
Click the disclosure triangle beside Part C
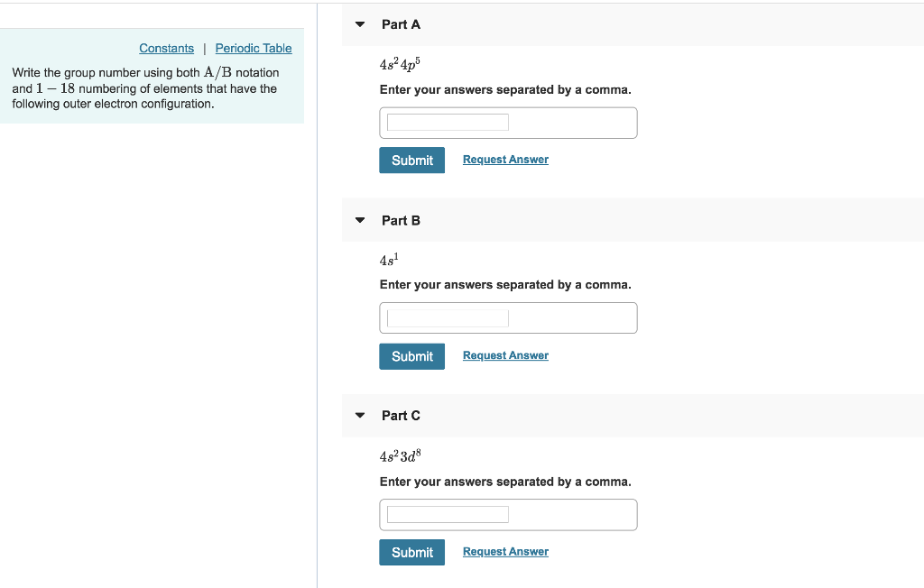click(359, 416)
